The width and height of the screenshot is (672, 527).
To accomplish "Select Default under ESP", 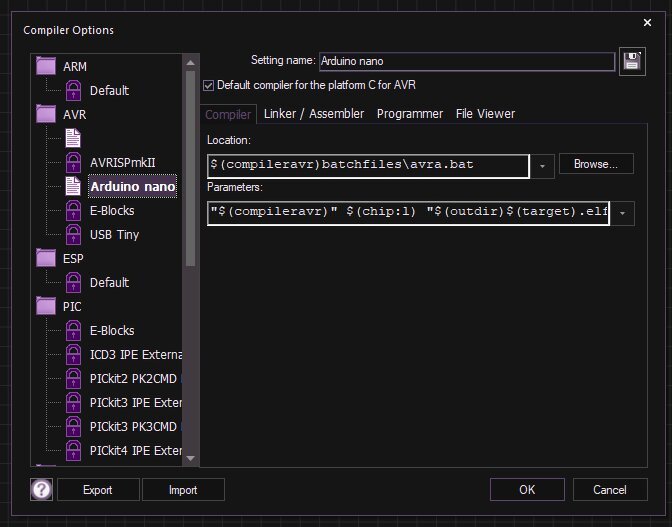I will point(109,282).
